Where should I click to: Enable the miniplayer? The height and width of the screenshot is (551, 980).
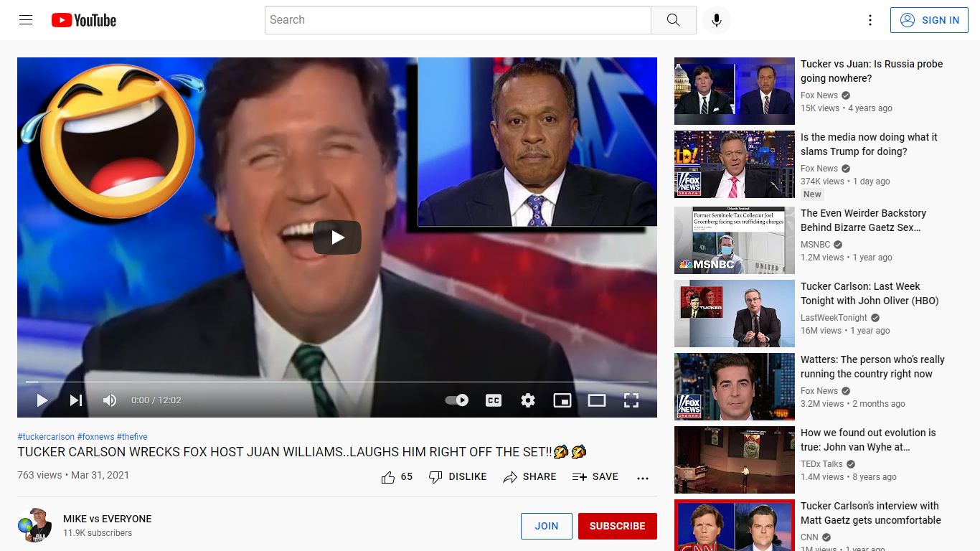point(562,400)
